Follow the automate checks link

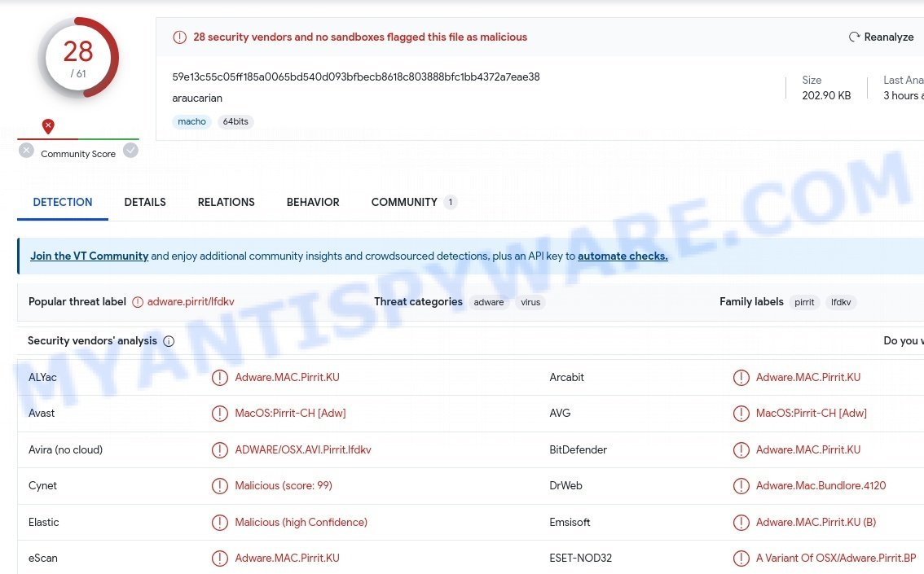[x=623, y=256]
